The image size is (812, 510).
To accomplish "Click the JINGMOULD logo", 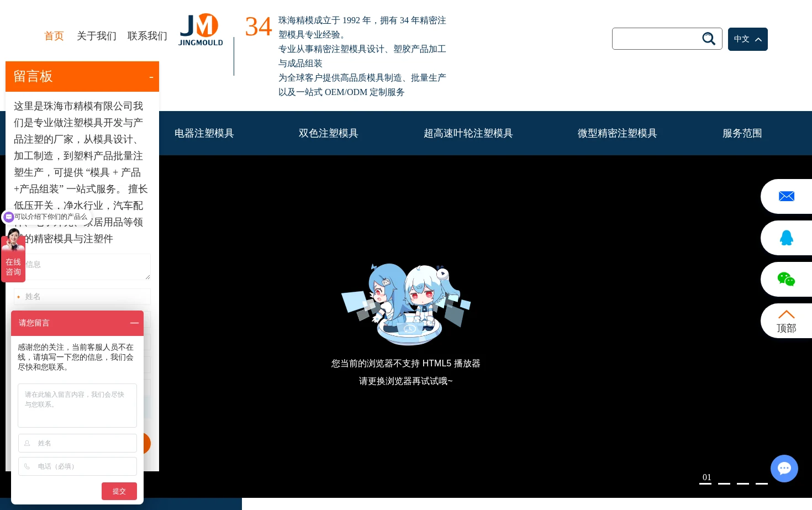I will coord(201,30).
